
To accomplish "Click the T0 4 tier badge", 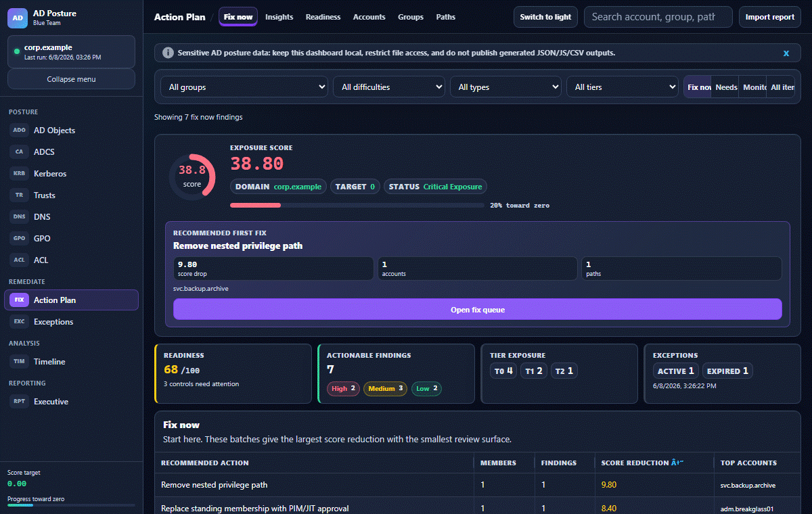I will click(503, 371).
